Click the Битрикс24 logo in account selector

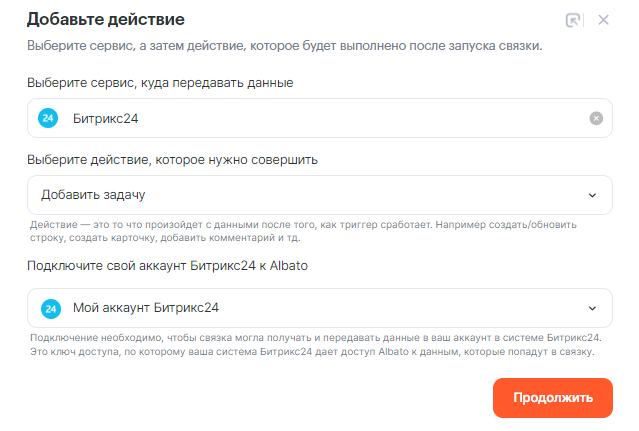[x=49, y=308]
